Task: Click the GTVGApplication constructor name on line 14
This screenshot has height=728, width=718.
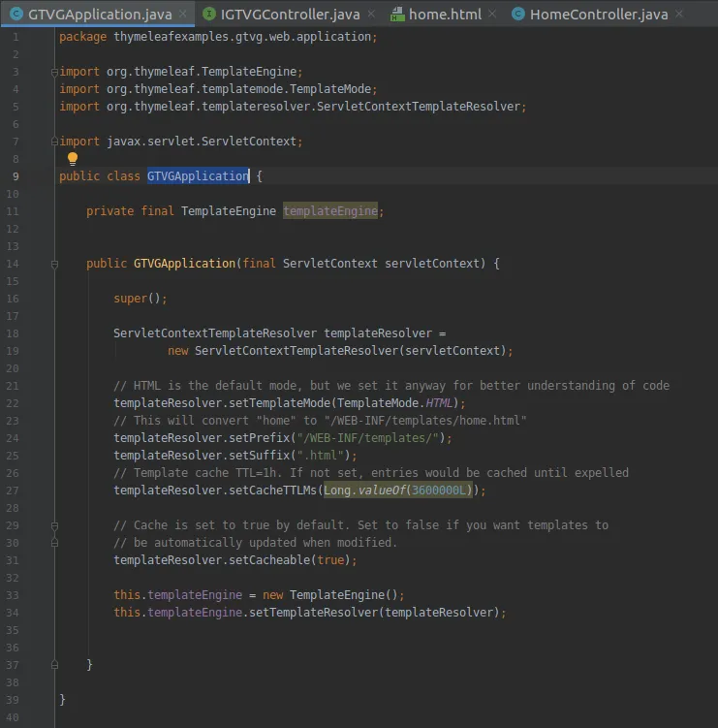Action: 184,264
